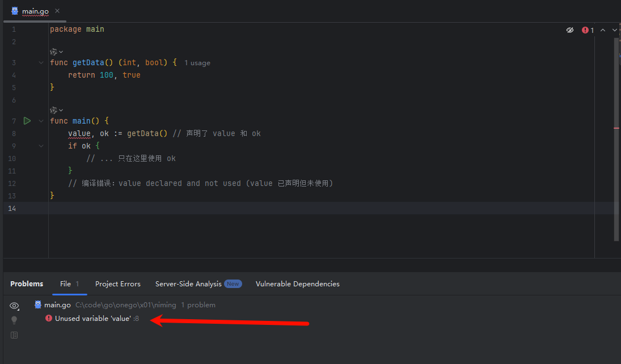Click the red error stripe mark on scrollbar

(616, 128)
